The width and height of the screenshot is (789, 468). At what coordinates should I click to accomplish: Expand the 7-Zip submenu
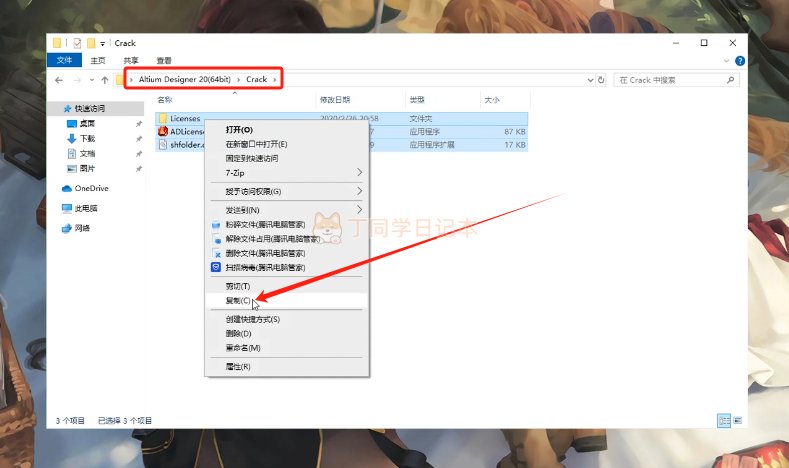[287, 173]
